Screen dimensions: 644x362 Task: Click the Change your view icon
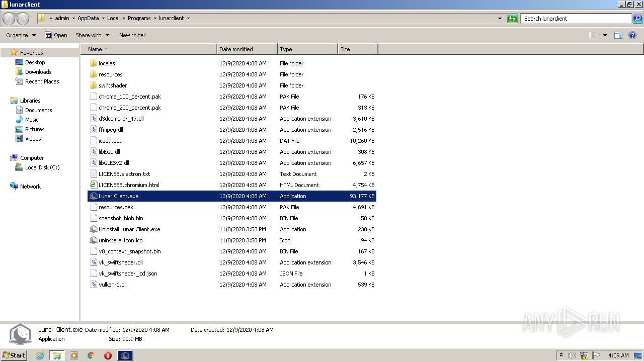(593, 35)
